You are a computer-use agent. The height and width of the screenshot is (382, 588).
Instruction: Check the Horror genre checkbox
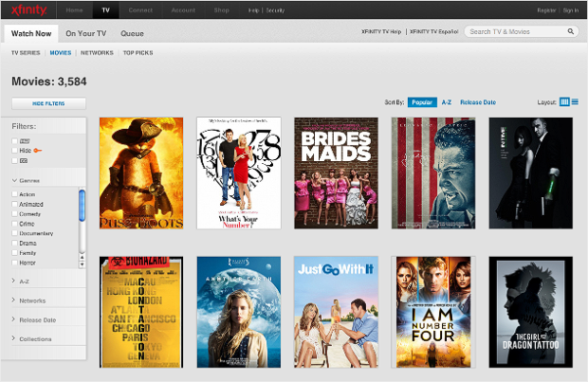point(14,263)
